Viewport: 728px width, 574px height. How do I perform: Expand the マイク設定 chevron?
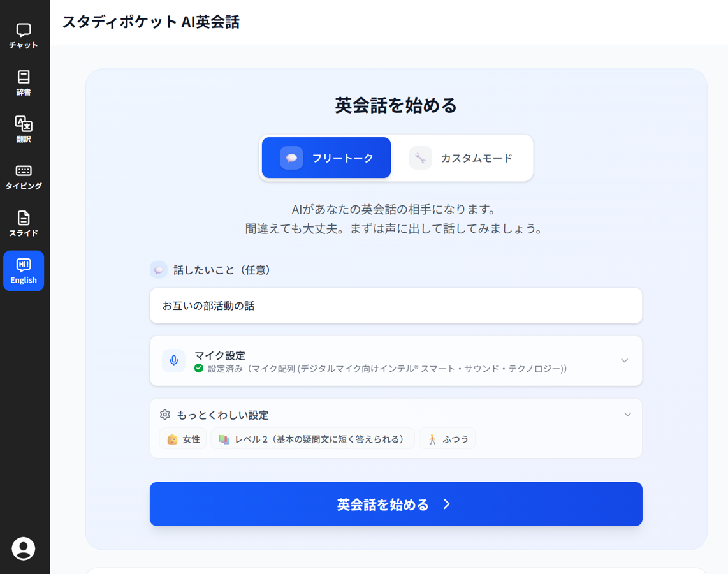pos(624,361)
